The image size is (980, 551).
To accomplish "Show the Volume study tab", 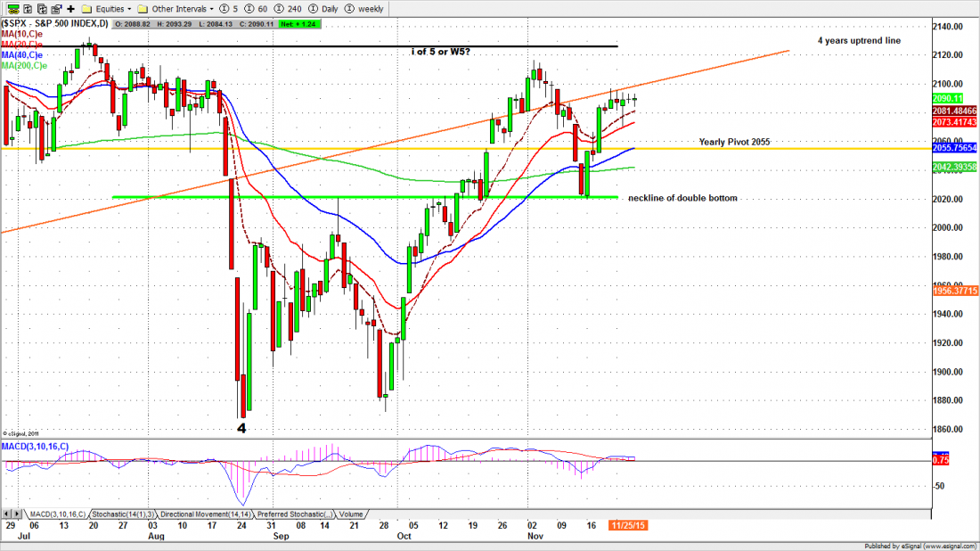I will pyautogui.click(x=350, y=514).
